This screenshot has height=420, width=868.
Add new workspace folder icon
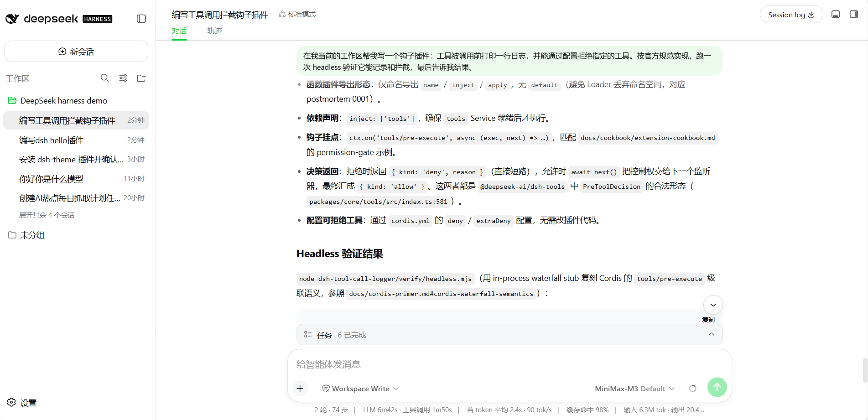pos(141,78)
